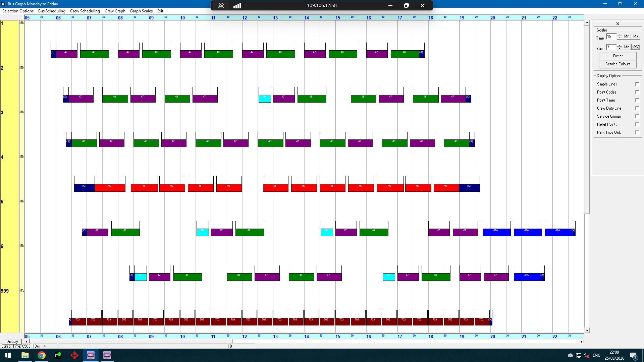Click the red Git-style taskbar icon
This screenshot has height=362, width=644.
click(74, 355)
